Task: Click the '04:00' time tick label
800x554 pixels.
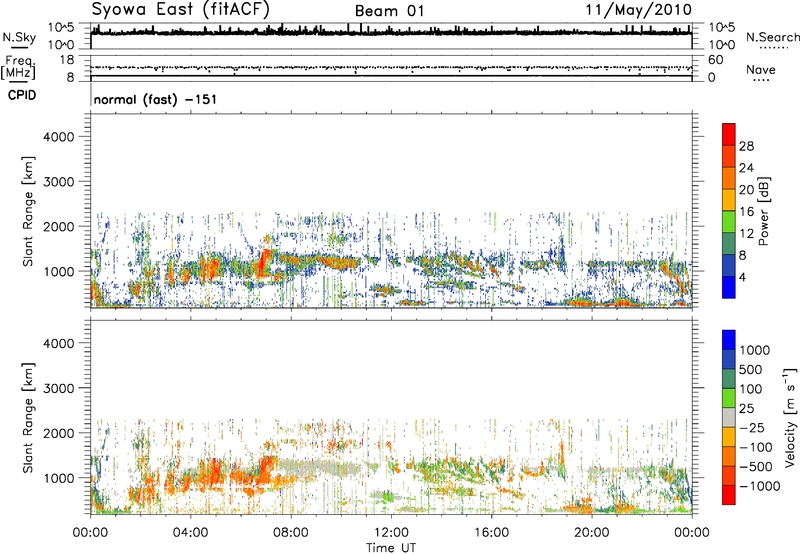Action: [x=190, y=533]
